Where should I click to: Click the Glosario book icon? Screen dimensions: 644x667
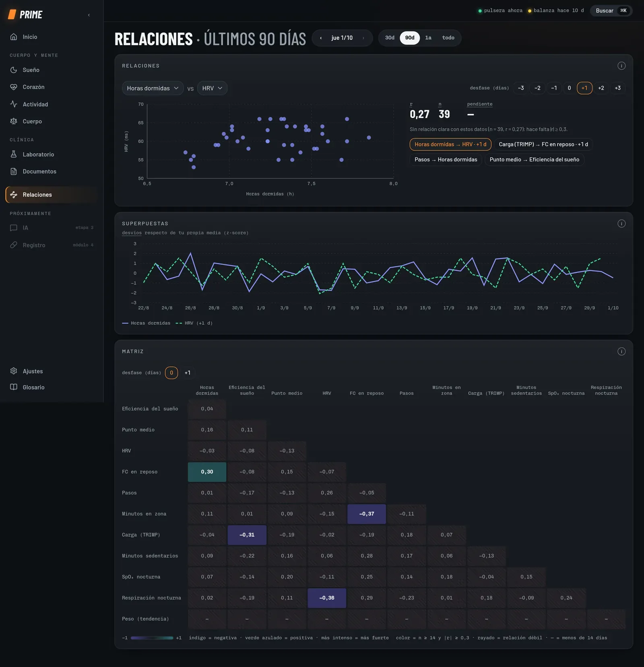pyautogui.click(x=14, y=387)
